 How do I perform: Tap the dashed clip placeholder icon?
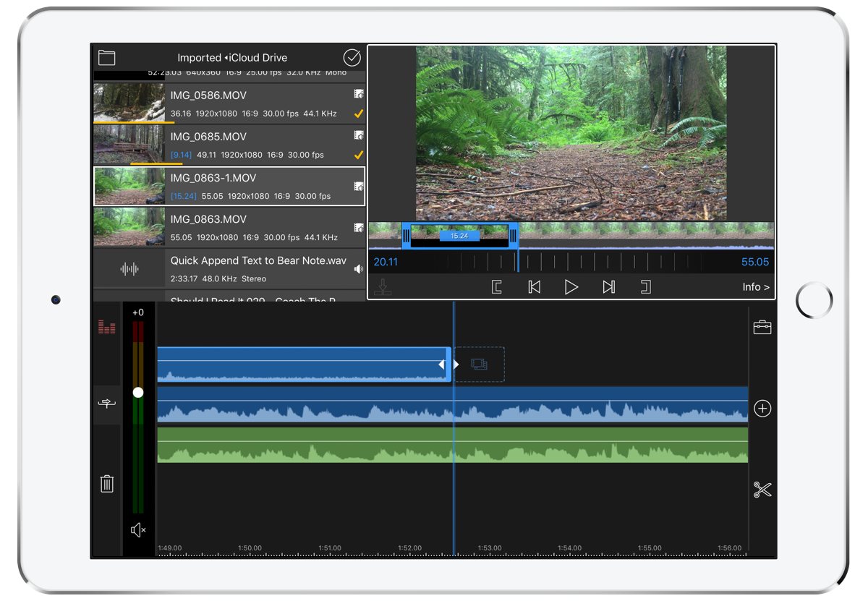tap(479, 365)
